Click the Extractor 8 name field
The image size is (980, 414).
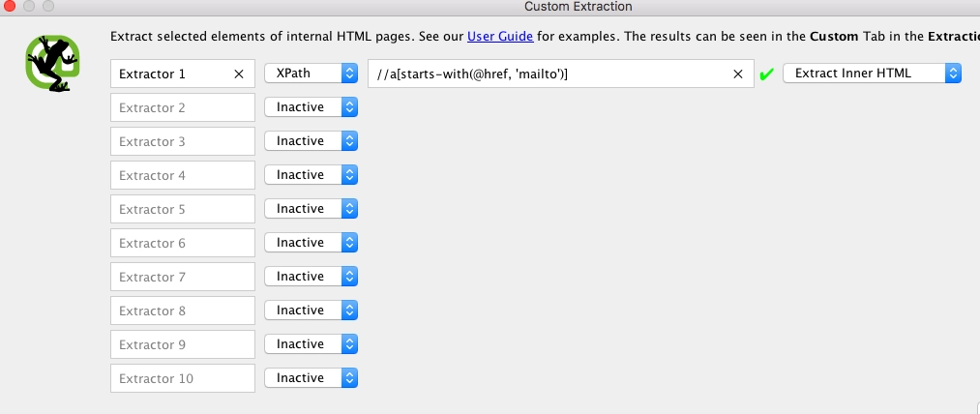click(183, 310)
